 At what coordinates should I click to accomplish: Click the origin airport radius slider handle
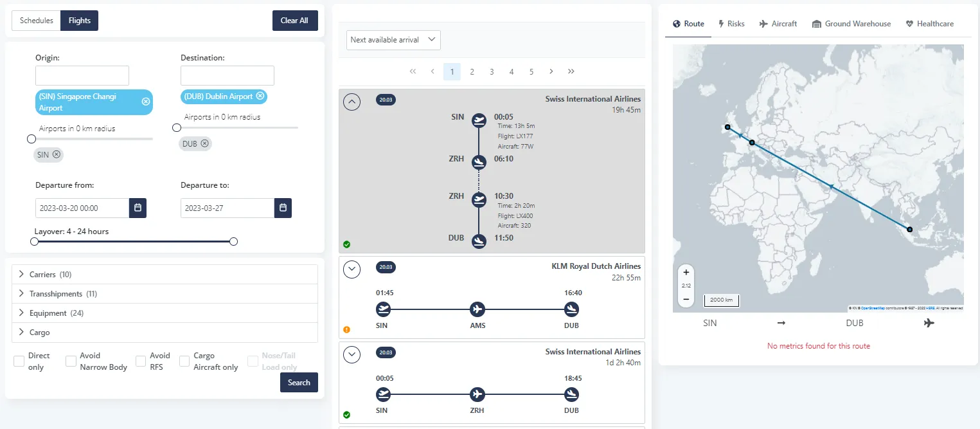click(31, 139)
